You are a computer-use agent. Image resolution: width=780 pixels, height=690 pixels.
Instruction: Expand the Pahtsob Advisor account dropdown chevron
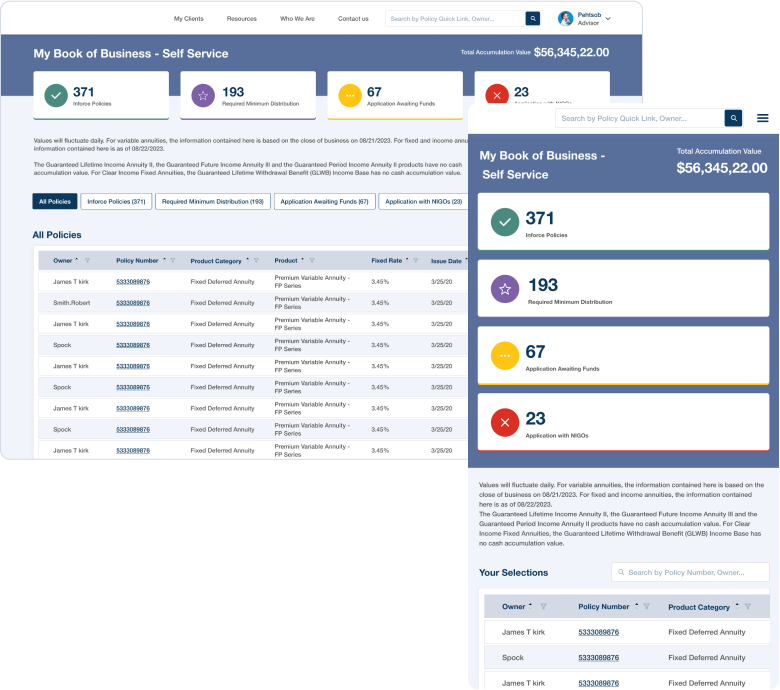[x=608, y=19]
